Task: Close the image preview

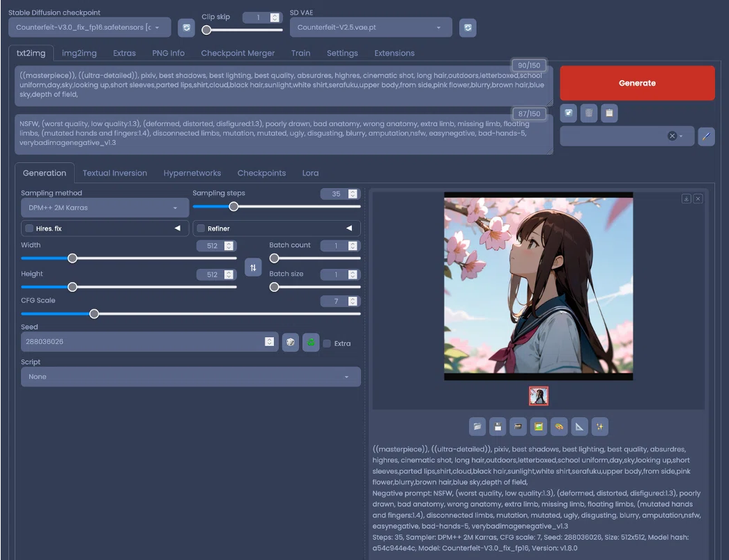Action: click(x=698, y=199)
